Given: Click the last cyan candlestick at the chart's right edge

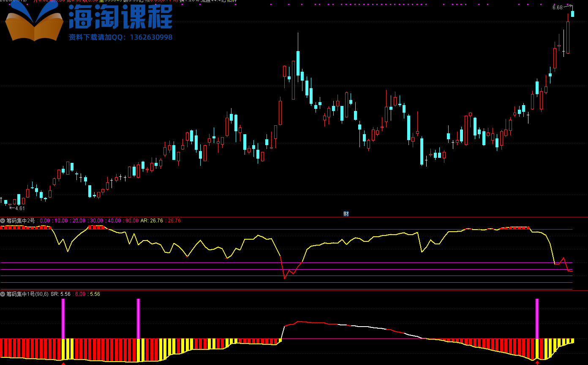Looking at the screenshot, I should click(x=573, y=14).
